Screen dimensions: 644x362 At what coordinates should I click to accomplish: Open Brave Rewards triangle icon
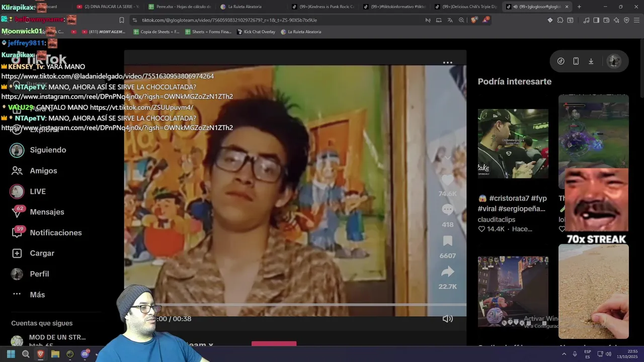pyautogui.click(x=486, y=20)
